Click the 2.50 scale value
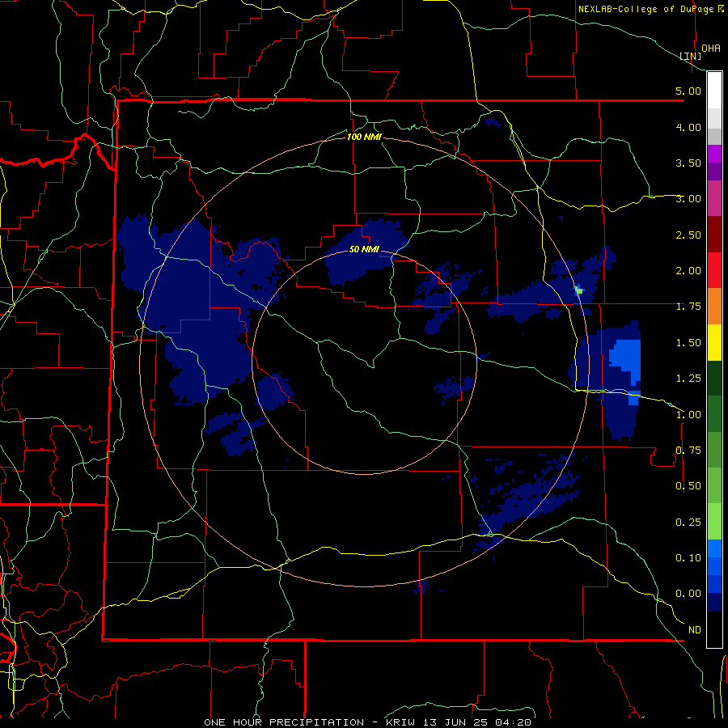Image resolution: width=728 pixels, height=728 pixels. pos(688,235)
